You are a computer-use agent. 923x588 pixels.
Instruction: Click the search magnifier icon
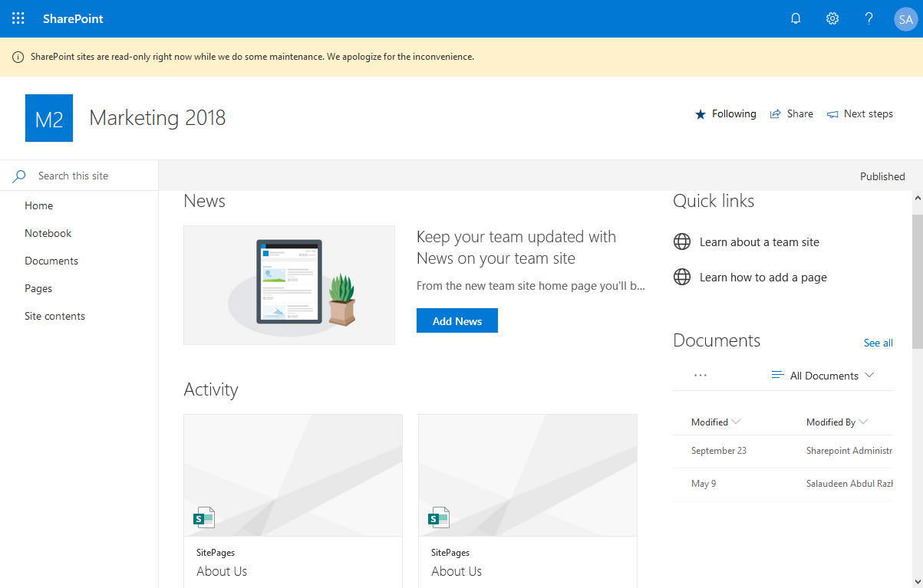[x=19, y=176]
